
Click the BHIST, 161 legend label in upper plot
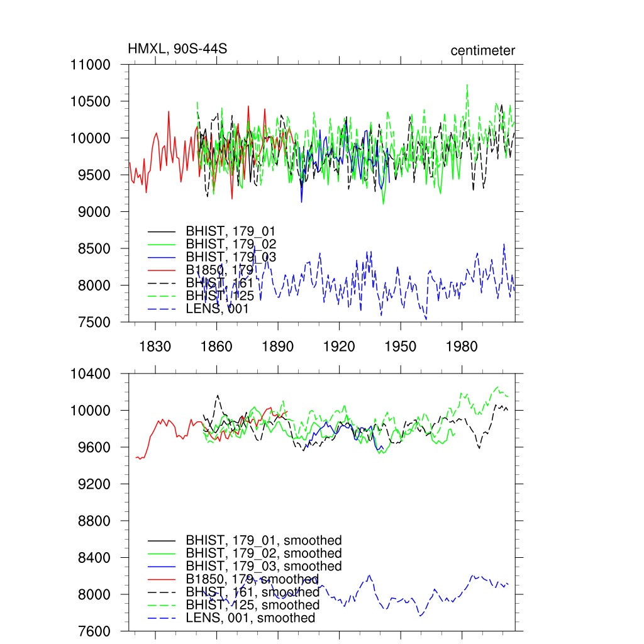point(219,283)
